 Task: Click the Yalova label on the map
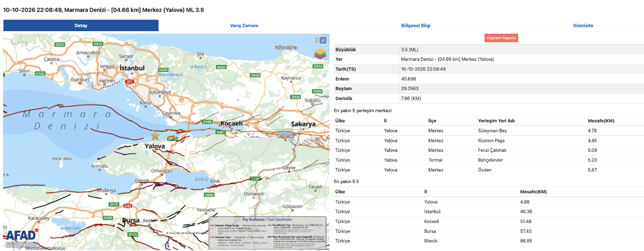(155, 146)
